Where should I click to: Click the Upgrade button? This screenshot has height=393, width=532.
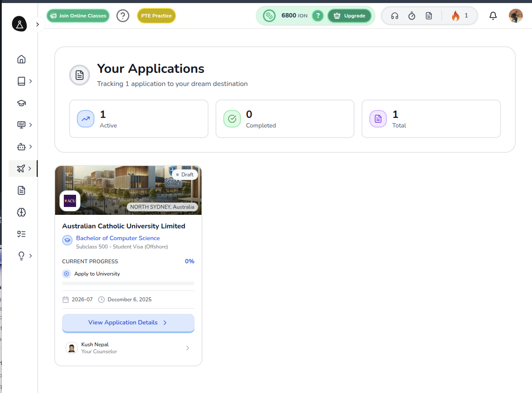(x=349, y=16)
